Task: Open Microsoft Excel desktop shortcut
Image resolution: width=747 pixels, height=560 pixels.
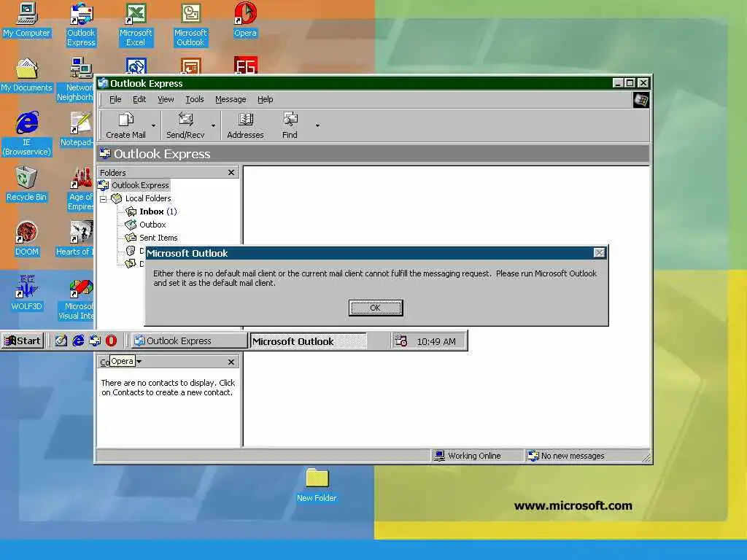Action: click(136, 24)
